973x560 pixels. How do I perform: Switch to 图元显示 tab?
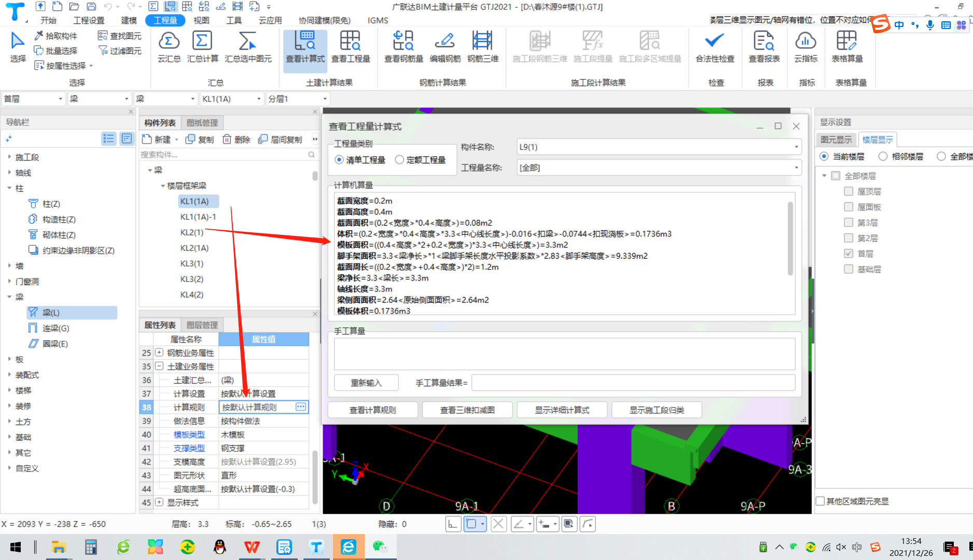[x=836, y=140]
